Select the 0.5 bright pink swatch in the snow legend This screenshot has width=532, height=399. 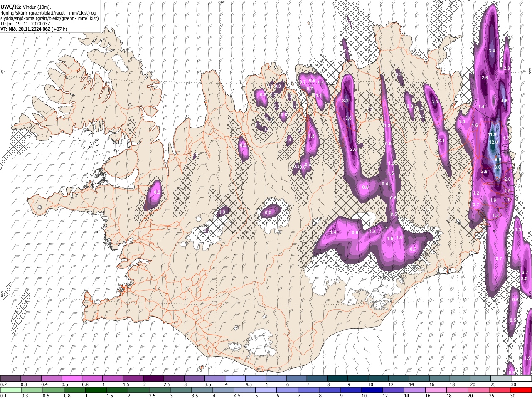71,379
